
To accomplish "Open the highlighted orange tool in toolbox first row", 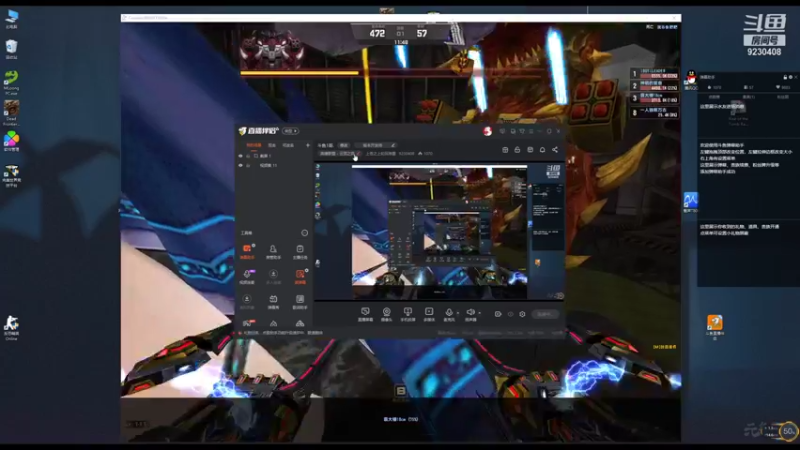I will point(247,251).
